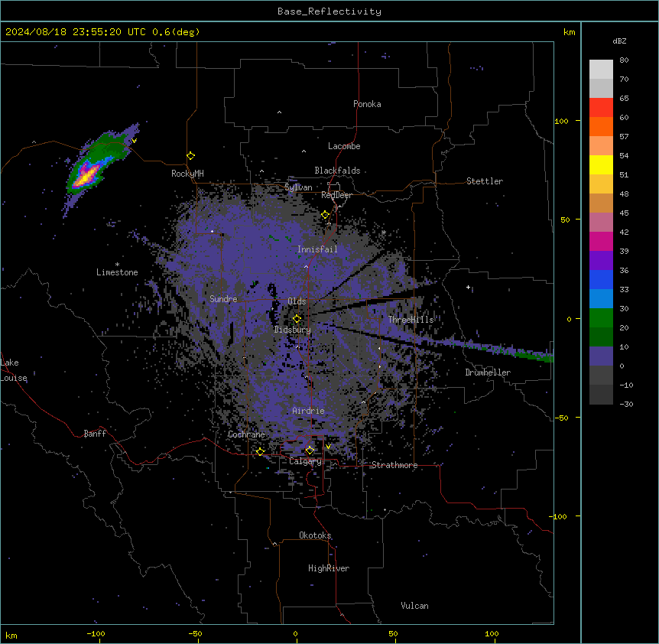659x644 pixels.
Task: Click the Calgary city label
Action: [x=305, y=461]
